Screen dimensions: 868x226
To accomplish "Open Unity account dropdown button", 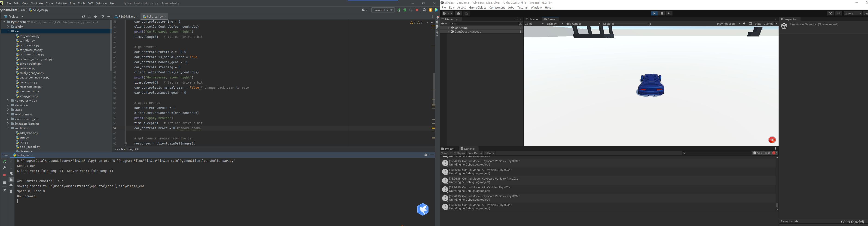I will point(447,13).
